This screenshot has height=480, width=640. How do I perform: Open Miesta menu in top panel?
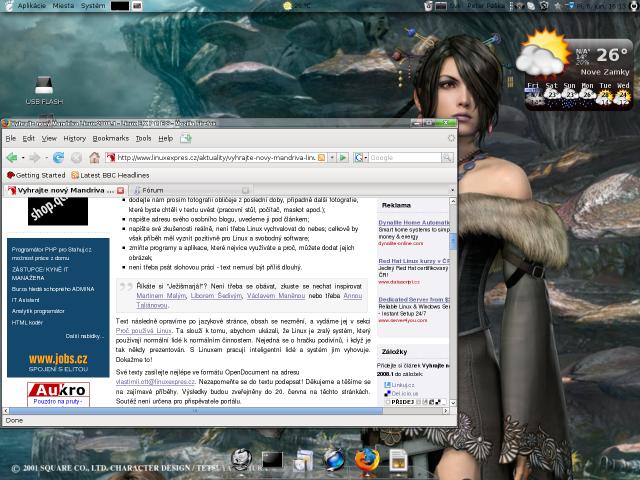pyautogui.click(x=63, y=6)
